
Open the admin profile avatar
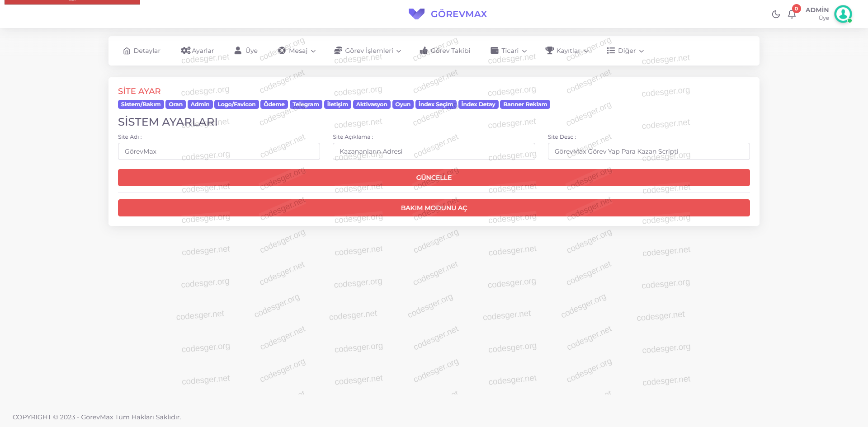click(x=843, y=14)
